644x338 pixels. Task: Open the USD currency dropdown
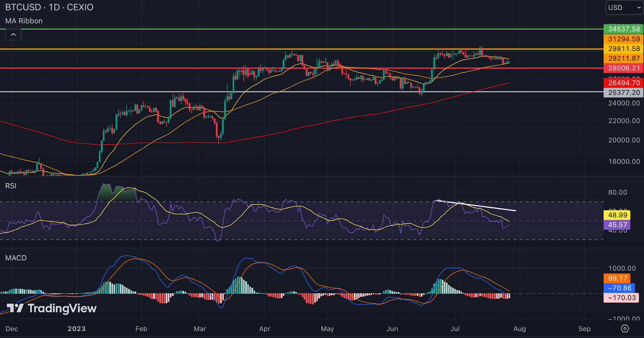pyautogui.click(x=625, y=8)
